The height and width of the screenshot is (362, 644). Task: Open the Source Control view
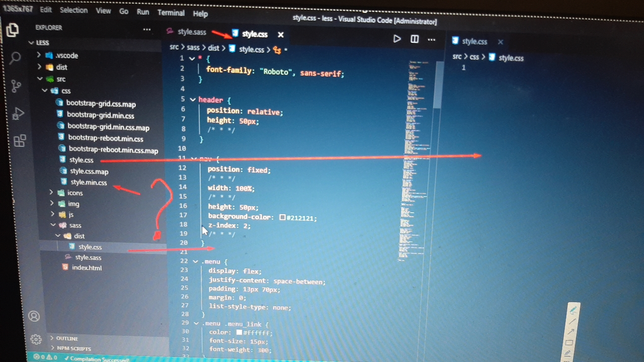(16, 85)
